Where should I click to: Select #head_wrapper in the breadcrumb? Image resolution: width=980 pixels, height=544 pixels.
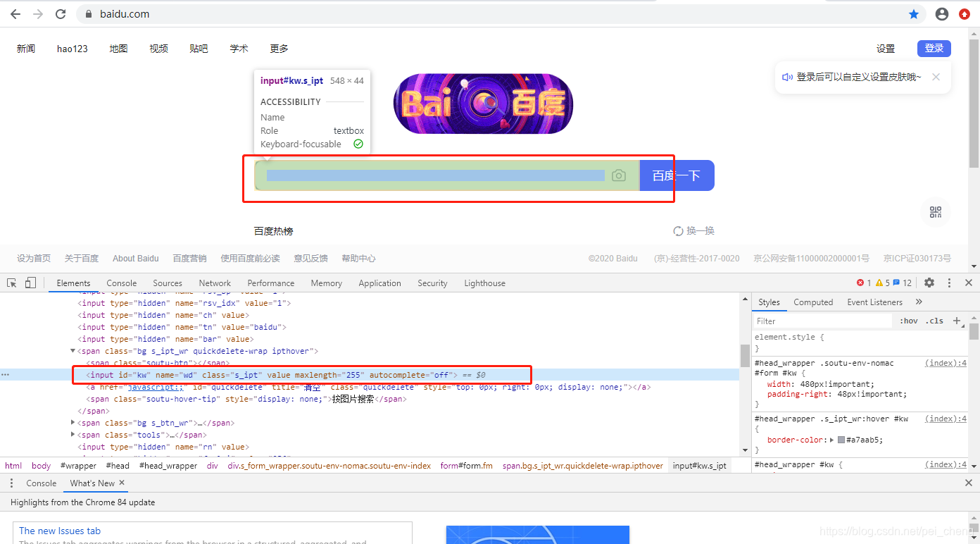tap(168, 466)
